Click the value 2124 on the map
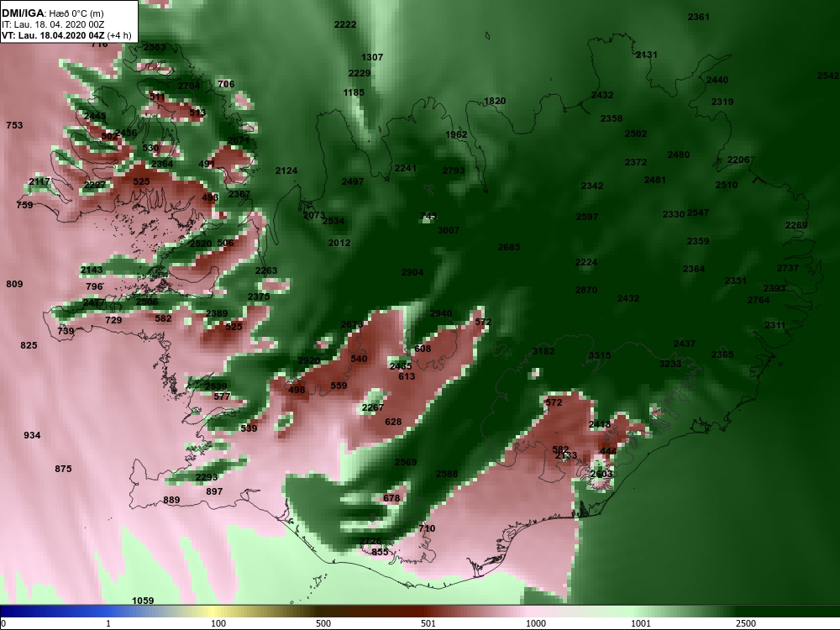This screenshot has width=840, height=630. coord(286,171)
